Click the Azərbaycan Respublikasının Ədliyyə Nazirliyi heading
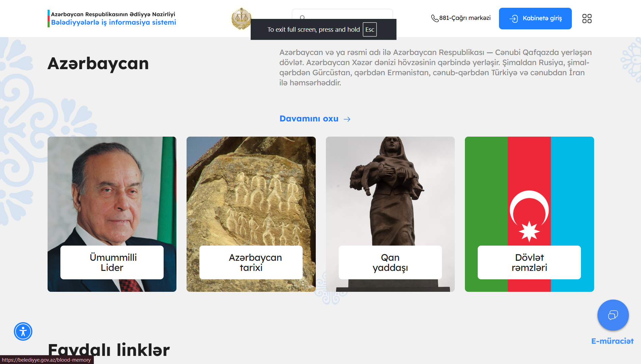This screenshot has height=364, width=641. click(x=113, y=14)
